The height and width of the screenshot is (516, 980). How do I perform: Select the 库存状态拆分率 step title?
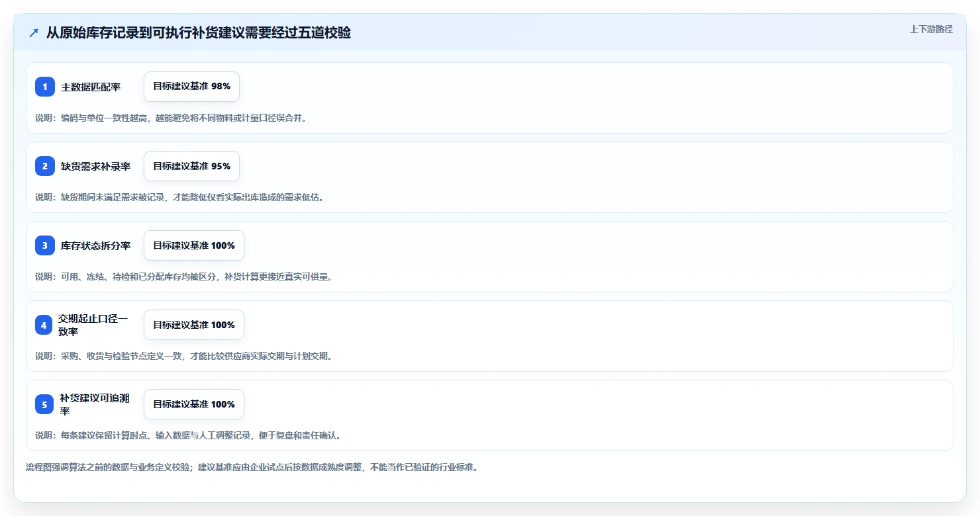95,245
